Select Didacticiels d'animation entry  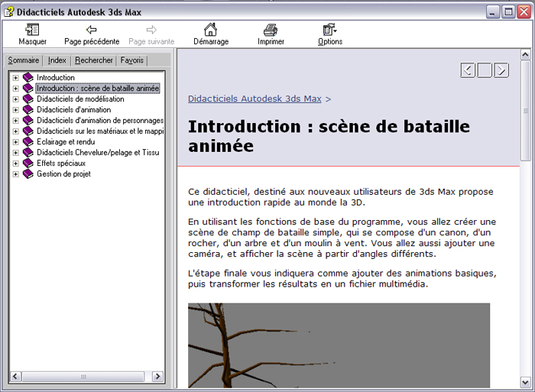[73, 109]
